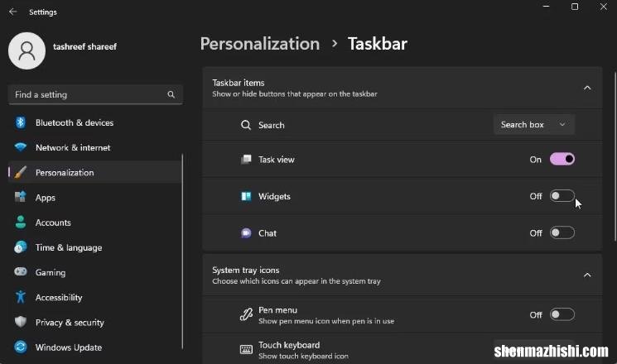
Task: Open Accessibility settings
Action: pos(95,297)
